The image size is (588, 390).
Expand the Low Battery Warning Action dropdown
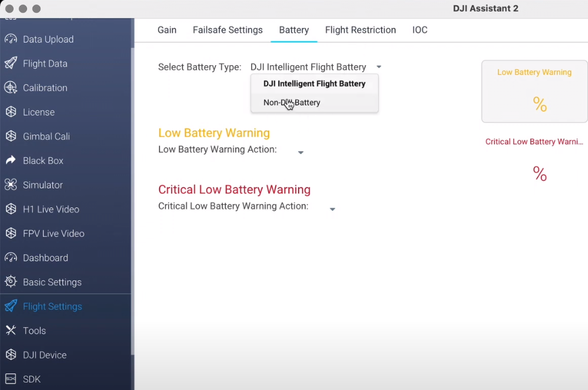tap(301, 152)
